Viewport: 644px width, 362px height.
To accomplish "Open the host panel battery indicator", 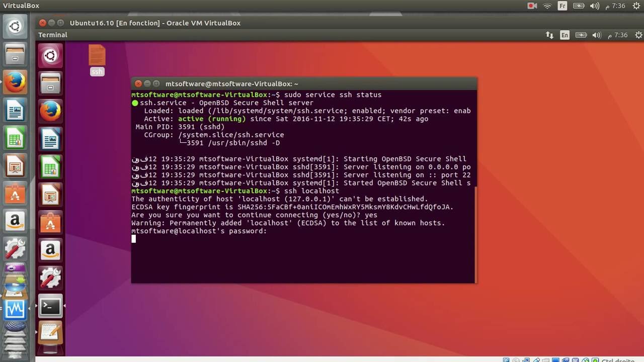I will [579, 6].
